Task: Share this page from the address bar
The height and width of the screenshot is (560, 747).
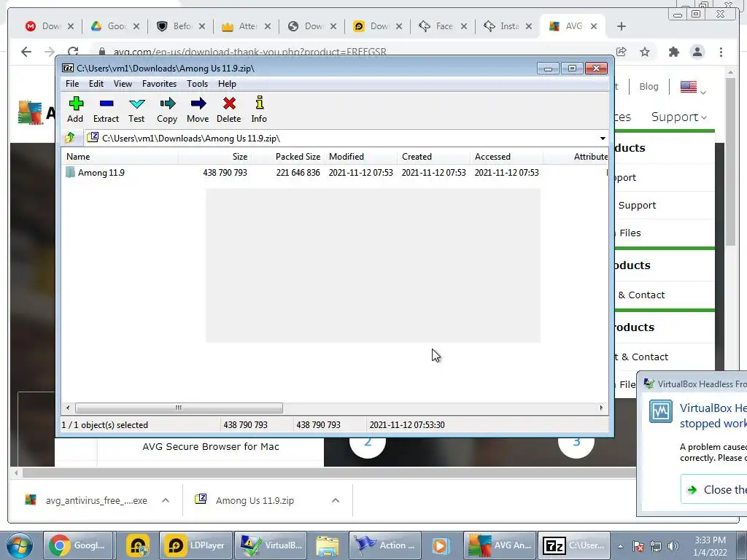Action: [622, 52]
